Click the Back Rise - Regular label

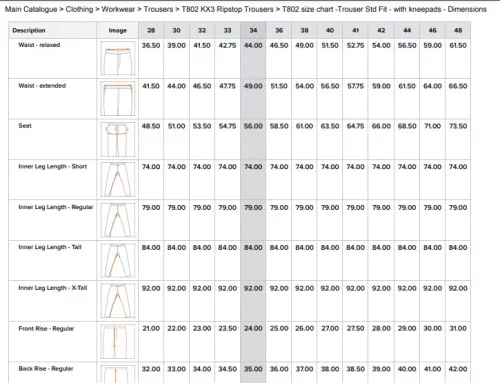(46, 369)
